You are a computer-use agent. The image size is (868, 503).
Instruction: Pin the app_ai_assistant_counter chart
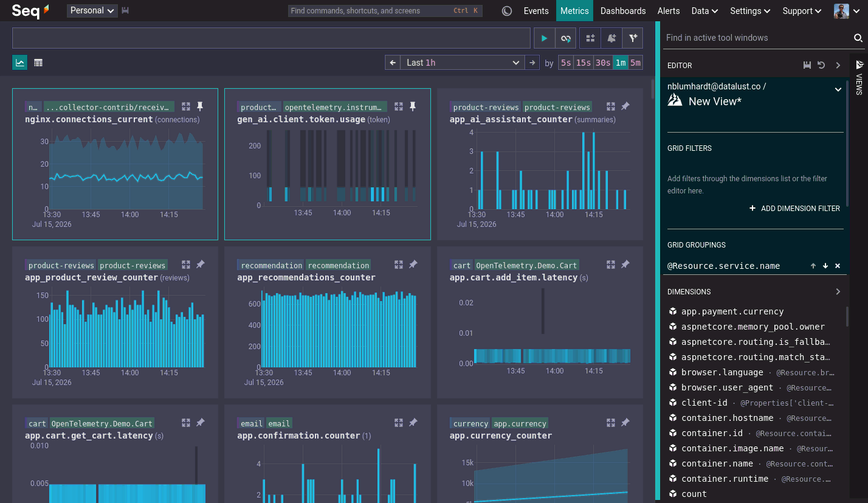click(625, 106)
